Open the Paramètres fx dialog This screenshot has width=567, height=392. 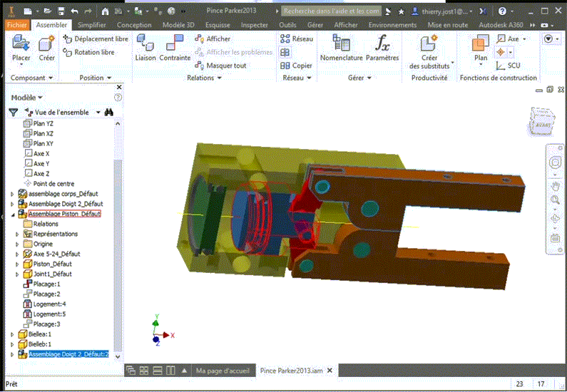pyautogui.click(x=382, y=48)
